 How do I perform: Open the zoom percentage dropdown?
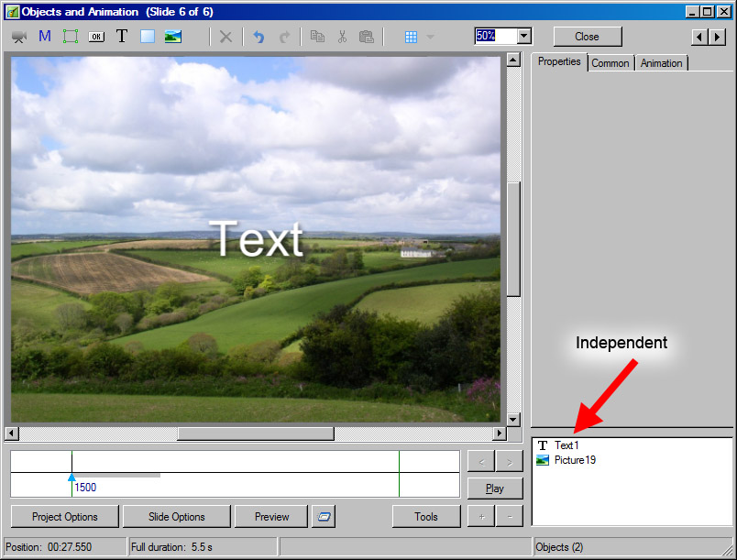(x=523, y=36)
